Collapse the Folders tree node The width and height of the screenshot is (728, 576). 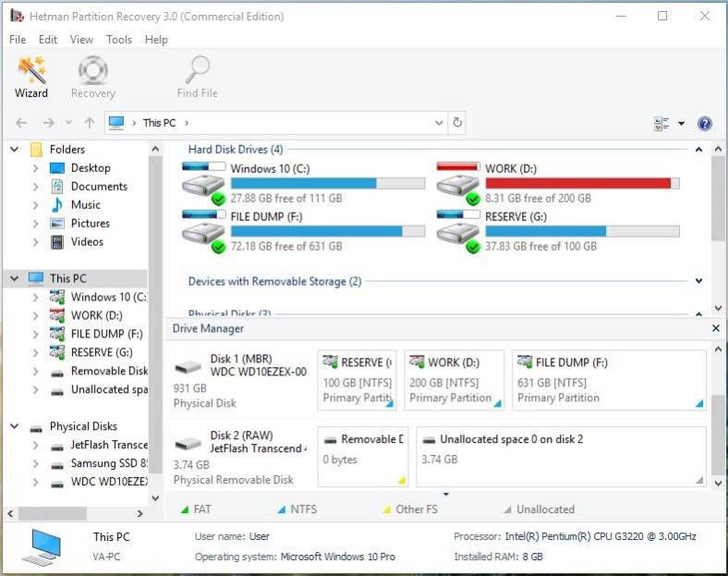pyautogui.click(x=15, y=149)
